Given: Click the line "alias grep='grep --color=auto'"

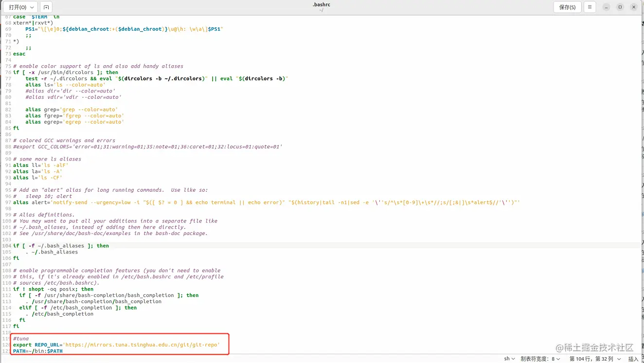Looking at the screenshot, I should (x=72, y=109).
